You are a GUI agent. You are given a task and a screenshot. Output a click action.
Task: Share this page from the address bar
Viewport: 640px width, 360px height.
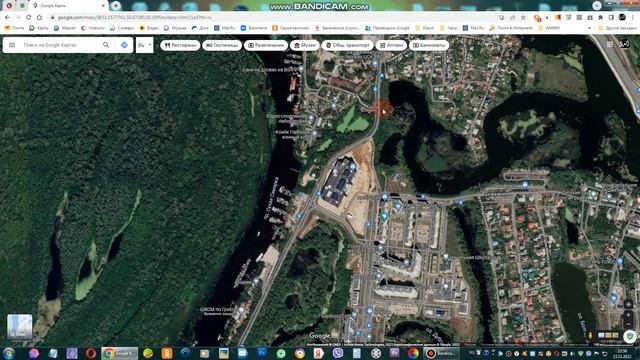tap(513, 18)
